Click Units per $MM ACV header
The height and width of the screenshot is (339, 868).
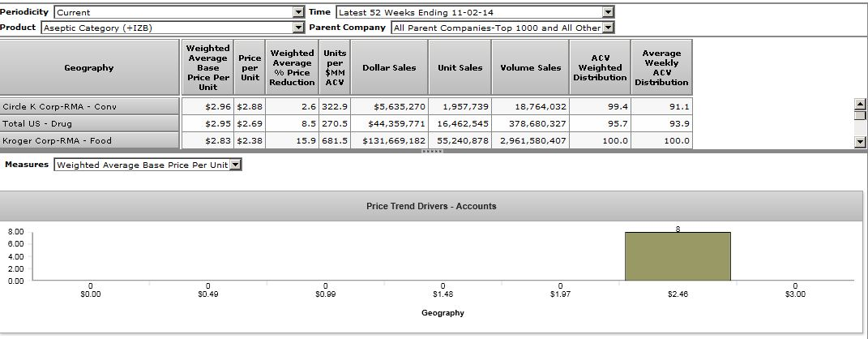click(335, 68)
